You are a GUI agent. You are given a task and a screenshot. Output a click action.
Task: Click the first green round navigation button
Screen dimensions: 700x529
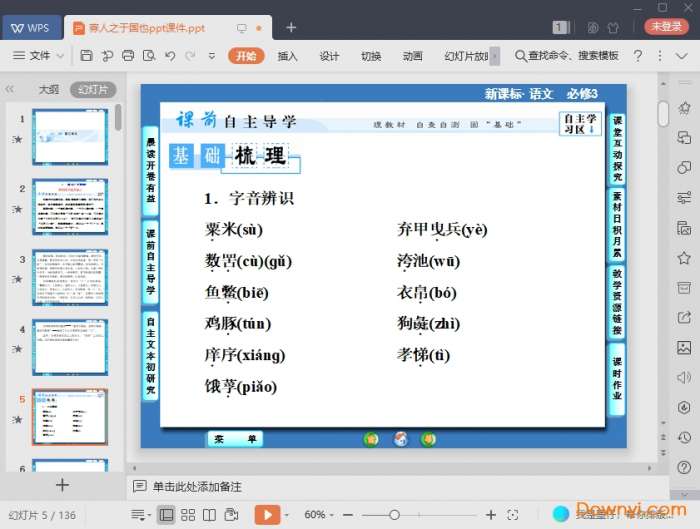click(x=371, y=439)
